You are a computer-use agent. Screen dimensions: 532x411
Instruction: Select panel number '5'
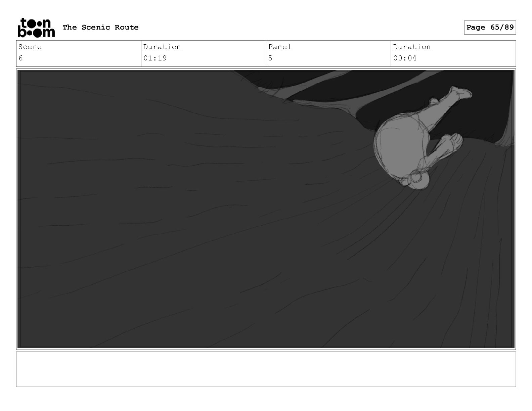pos(270,58)
